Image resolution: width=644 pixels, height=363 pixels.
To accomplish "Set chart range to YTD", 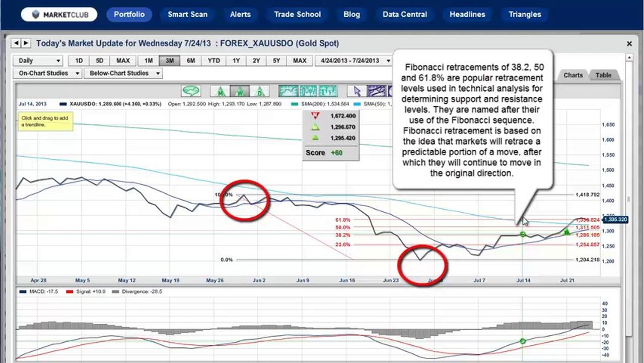I will [x=213, y=60].
